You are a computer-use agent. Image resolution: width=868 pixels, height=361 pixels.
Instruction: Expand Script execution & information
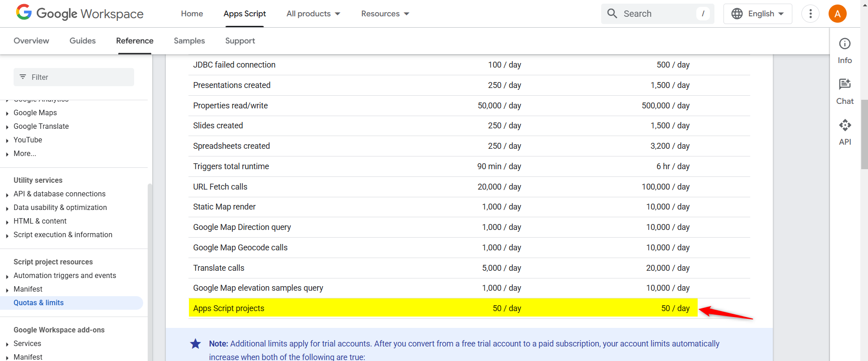(7, 235)
